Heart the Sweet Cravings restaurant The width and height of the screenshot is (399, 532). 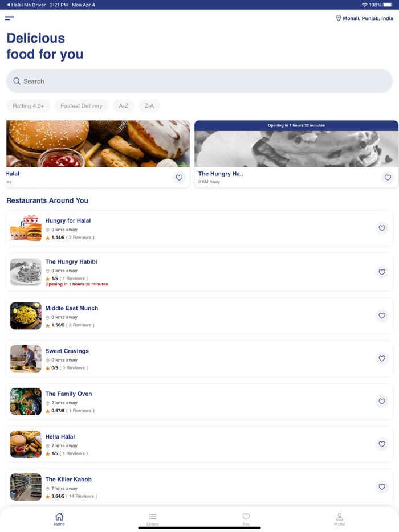click(x=382, y=358)
